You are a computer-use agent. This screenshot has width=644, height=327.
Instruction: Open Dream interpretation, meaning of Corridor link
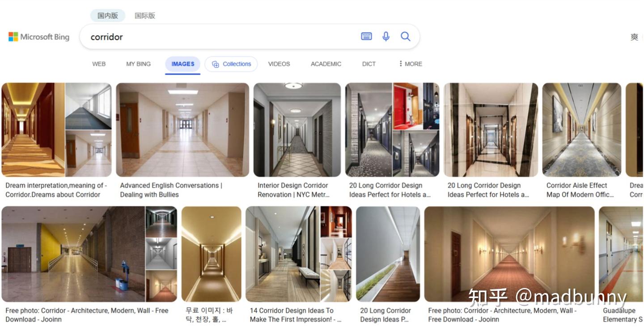[x=56, y=190]
